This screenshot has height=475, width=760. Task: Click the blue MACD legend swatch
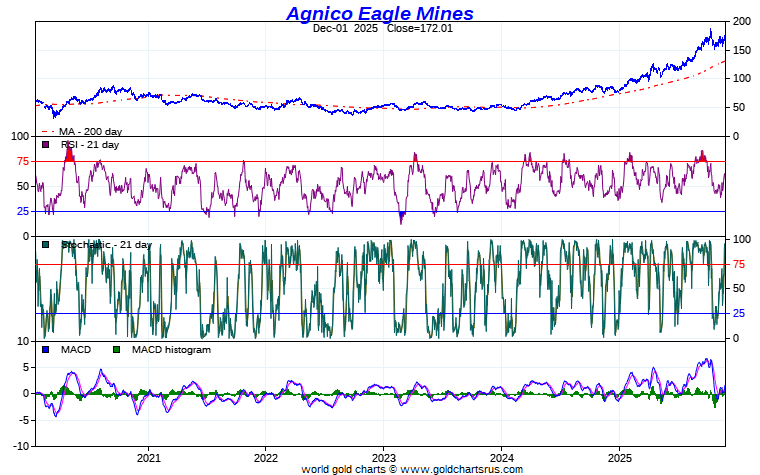click(x=46, y=349)
